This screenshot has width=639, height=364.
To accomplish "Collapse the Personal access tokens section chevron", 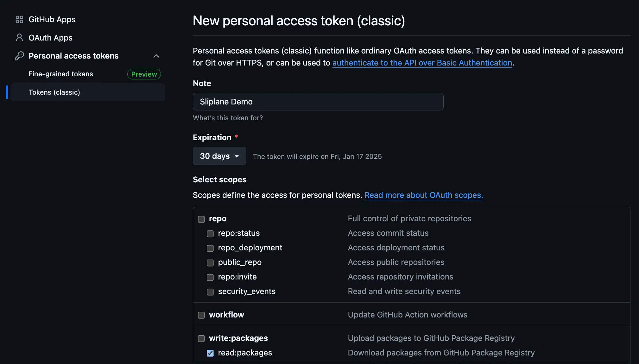I will point(156,56).
